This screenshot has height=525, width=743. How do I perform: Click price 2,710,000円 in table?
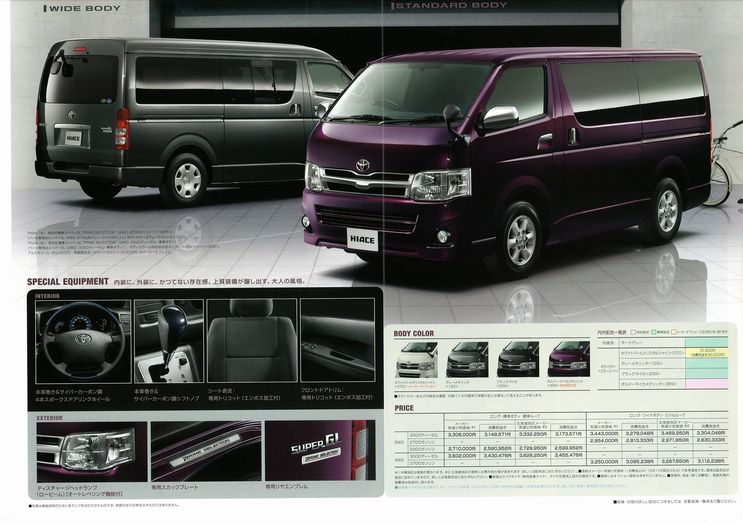[x=462, y=448]
